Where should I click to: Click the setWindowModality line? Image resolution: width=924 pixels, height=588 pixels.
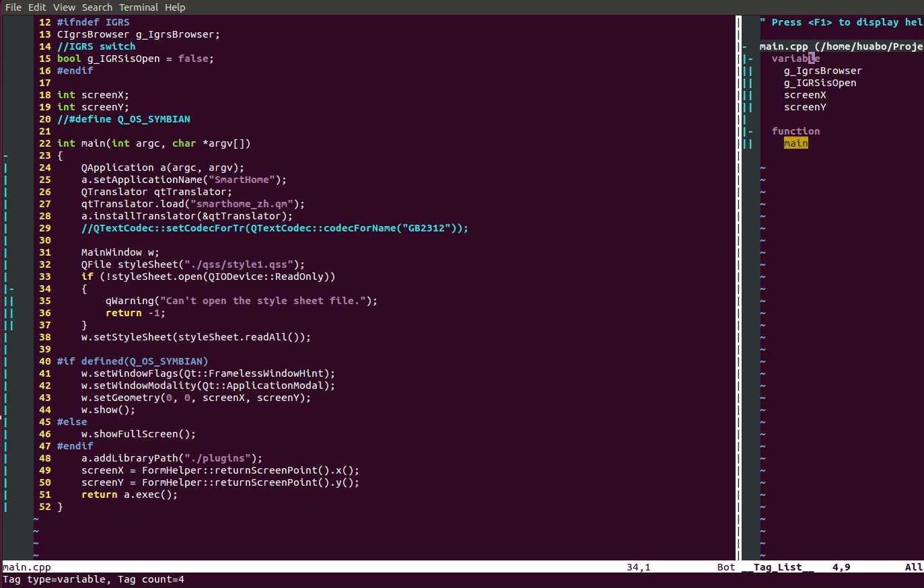click(209, 385)
